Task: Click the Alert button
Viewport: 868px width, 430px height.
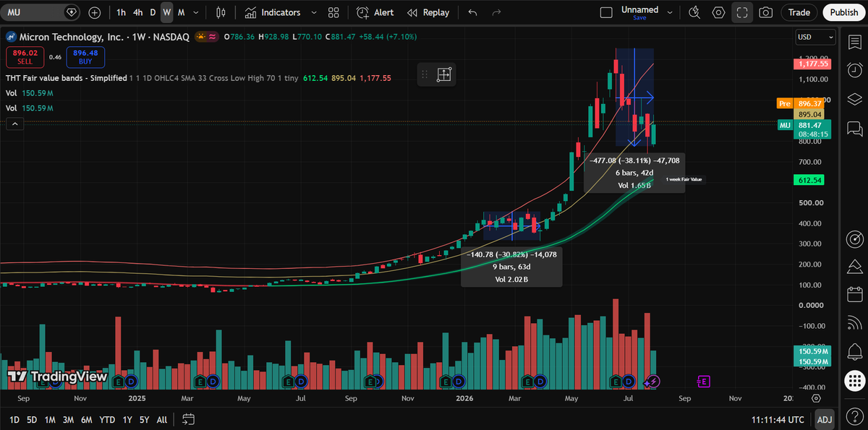Action: (374, 12)
